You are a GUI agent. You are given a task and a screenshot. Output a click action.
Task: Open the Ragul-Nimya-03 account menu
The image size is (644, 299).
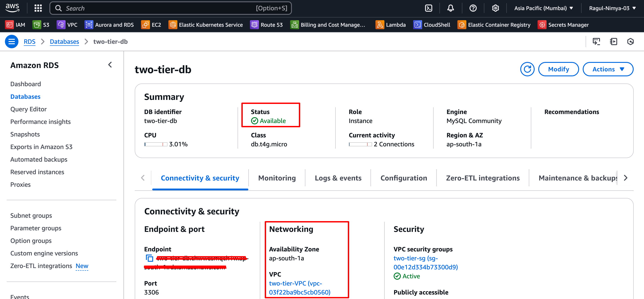pos(612,8)
